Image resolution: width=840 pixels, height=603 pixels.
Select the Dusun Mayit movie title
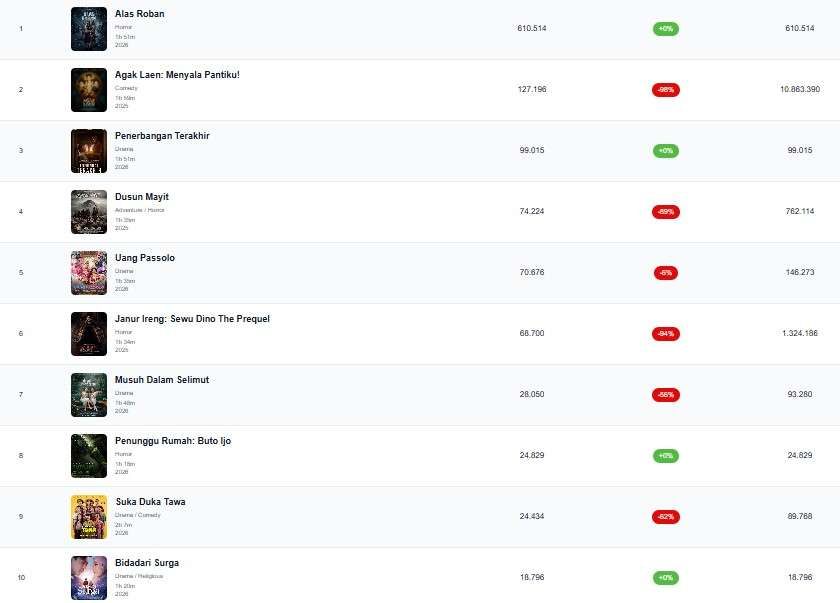point(142,197)
